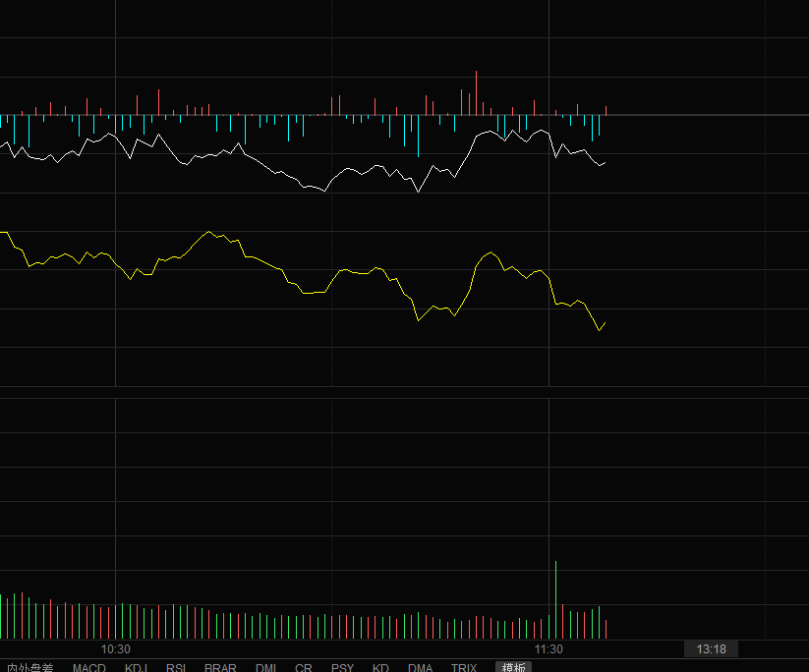The image size is (809, 672).
Task: Select the CR indicator tab
Action: point(304,667)
